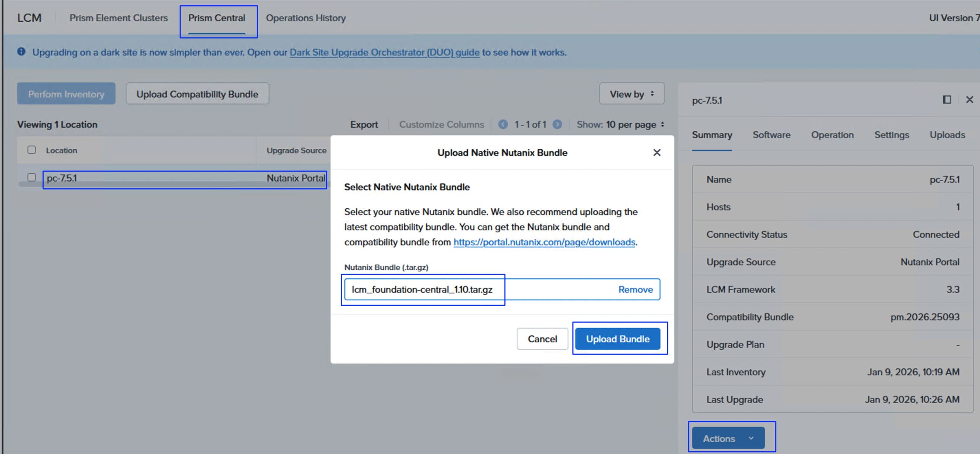This screenshot has width=980, height=454.
Task: Close the Upload Native Nutanix Bundle dialog
Action: [x=657, y=152]
